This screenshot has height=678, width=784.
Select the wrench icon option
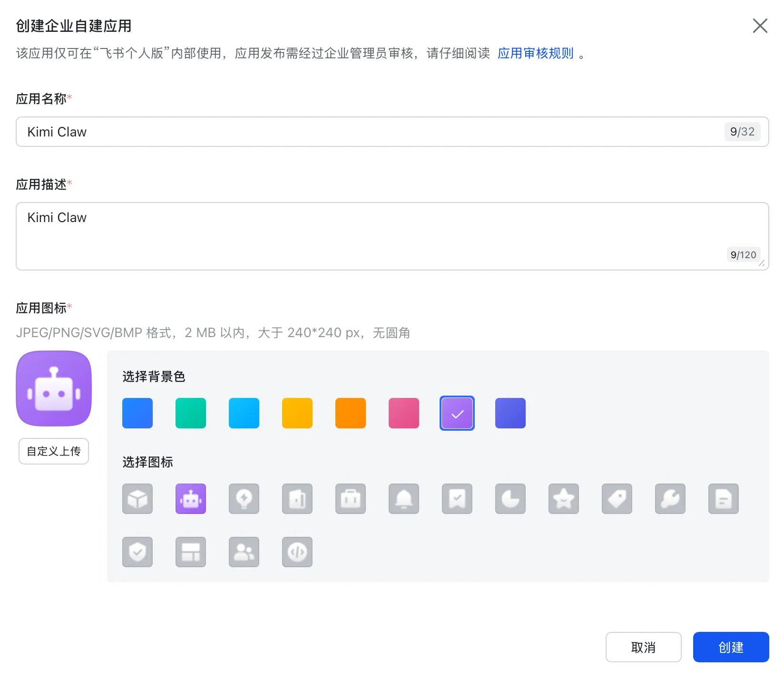point(670,499)
